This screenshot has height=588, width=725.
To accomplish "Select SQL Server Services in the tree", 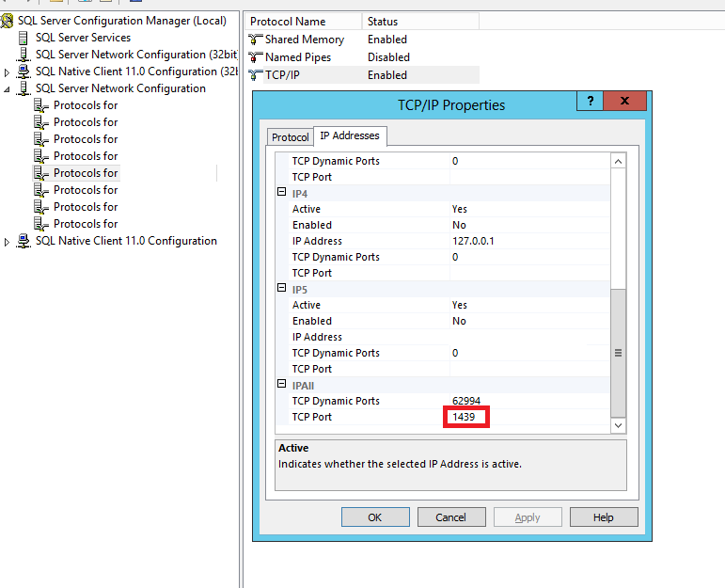I will click(84, 38).
